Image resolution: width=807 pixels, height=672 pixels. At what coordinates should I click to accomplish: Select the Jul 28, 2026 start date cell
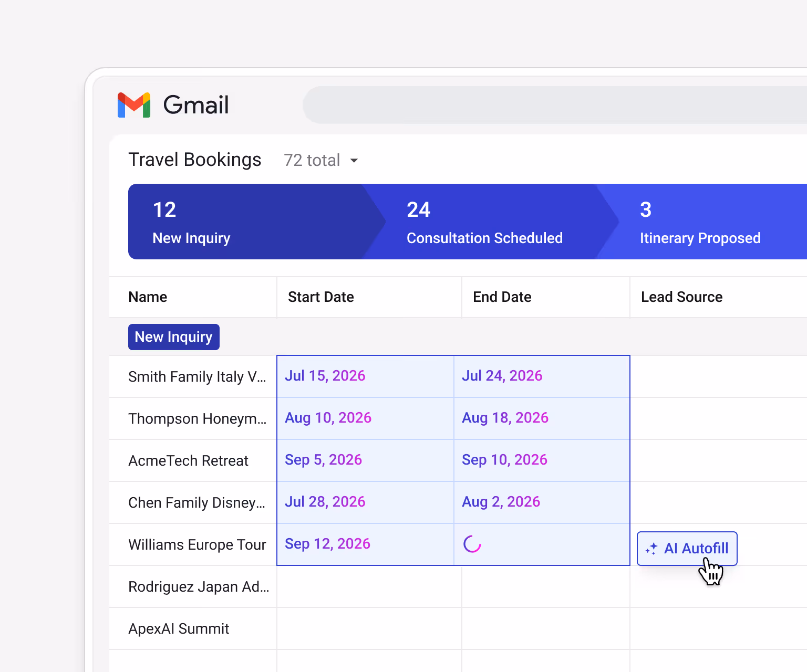click(x=365, y=502)
